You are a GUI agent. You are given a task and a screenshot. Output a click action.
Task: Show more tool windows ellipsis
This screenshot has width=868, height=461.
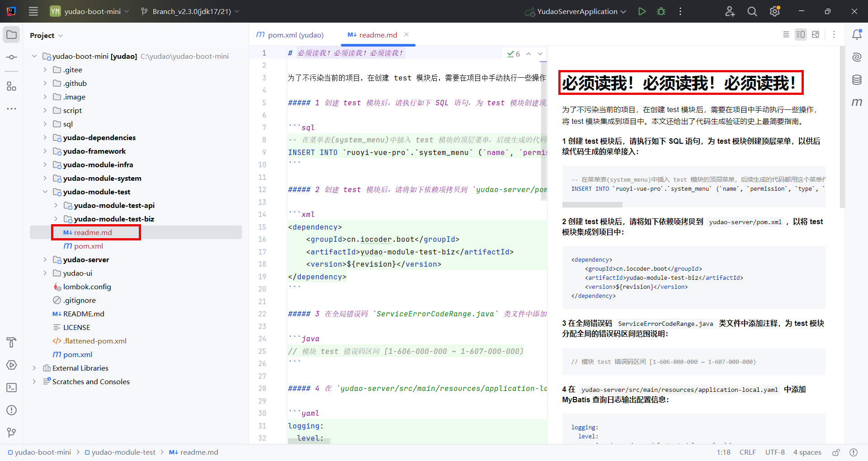tap(12, 109)
